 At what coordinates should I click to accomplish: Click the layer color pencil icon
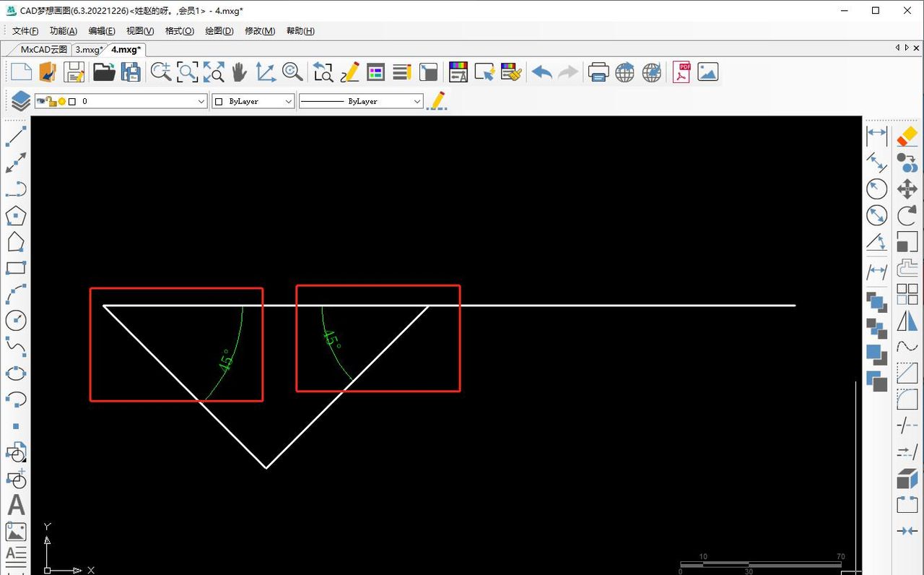436,101
